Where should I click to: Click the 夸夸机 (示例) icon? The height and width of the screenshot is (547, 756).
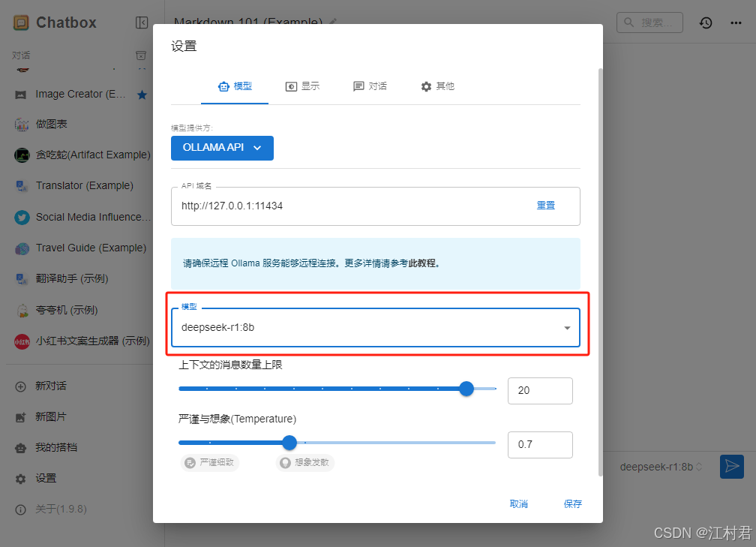22,310
